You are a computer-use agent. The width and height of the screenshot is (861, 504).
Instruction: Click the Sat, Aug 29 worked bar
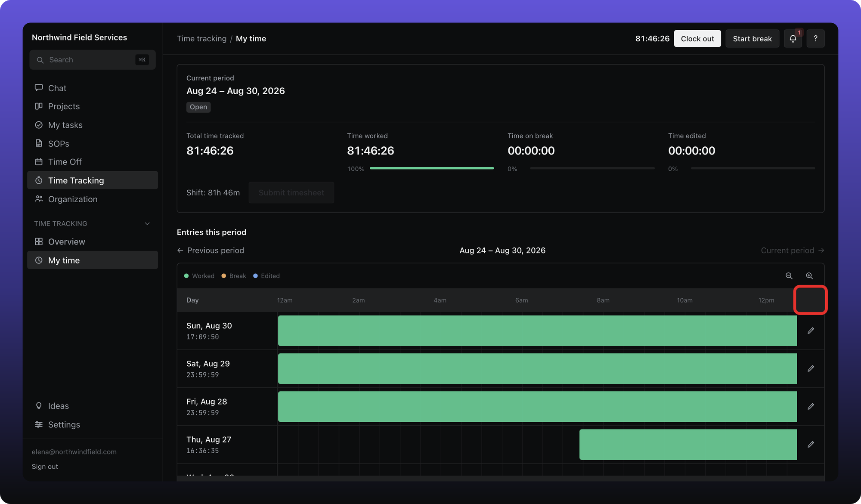[537, 368]
